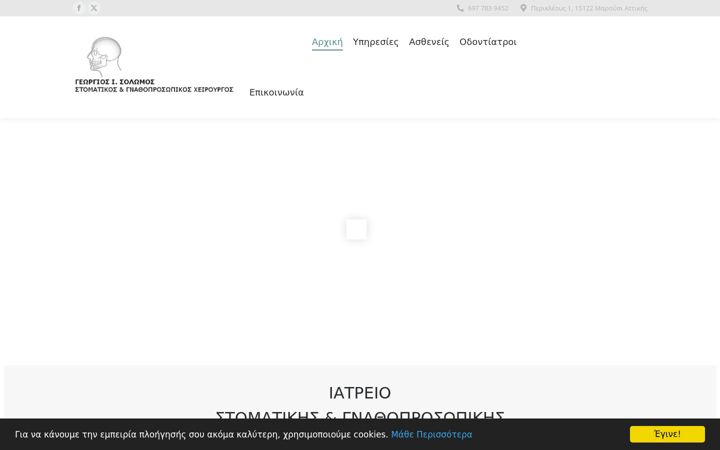720x450 pixels.
Task: Open Ασθενείς menu item
Action: 429,42
